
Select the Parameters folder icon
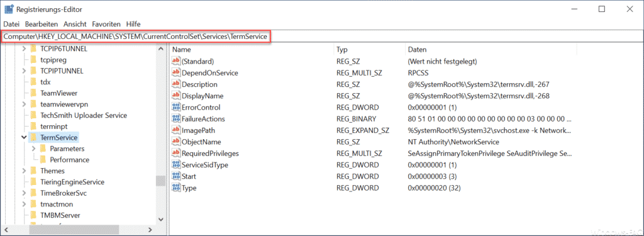pyautogui.click(x=43, y=149)
